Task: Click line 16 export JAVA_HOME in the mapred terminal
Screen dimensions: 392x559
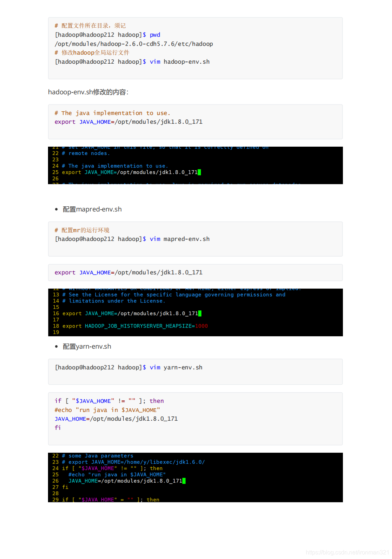Action: [x=127, y=313]
